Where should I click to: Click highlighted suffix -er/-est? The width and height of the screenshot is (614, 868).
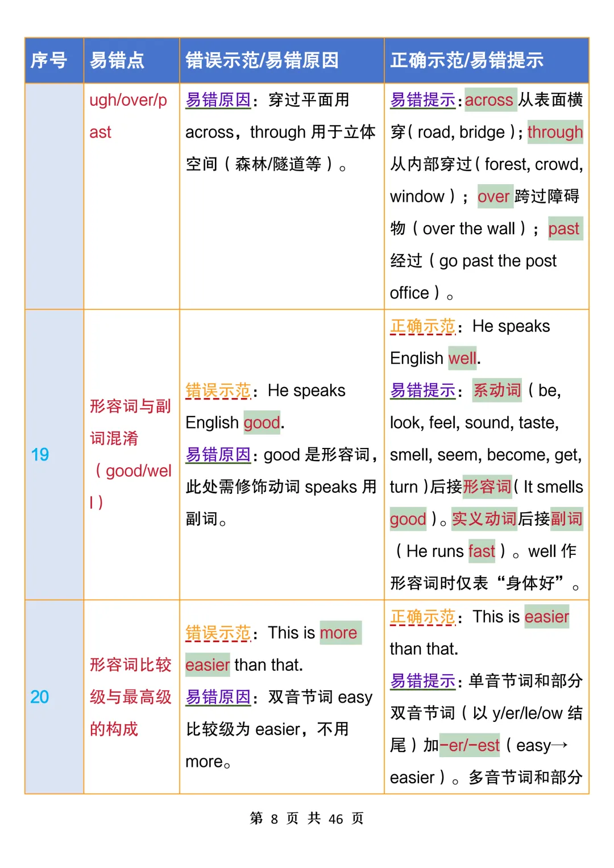tap(470, 745)
